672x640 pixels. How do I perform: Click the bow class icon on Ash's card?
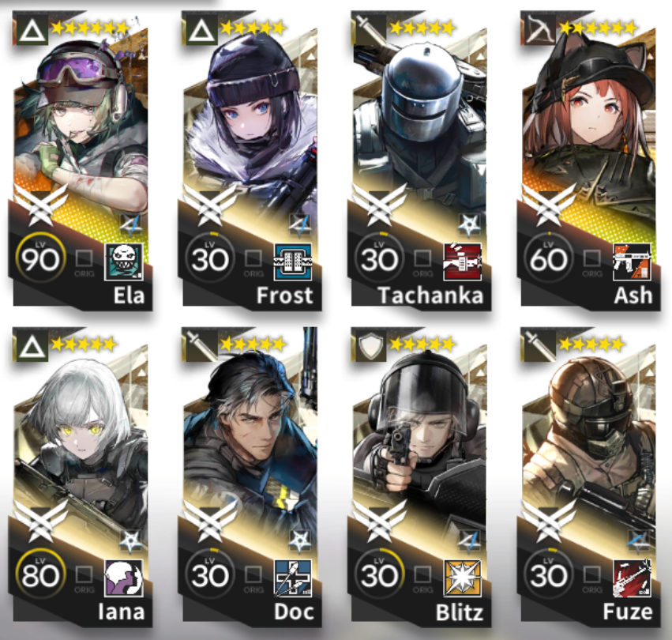(539, 28)
